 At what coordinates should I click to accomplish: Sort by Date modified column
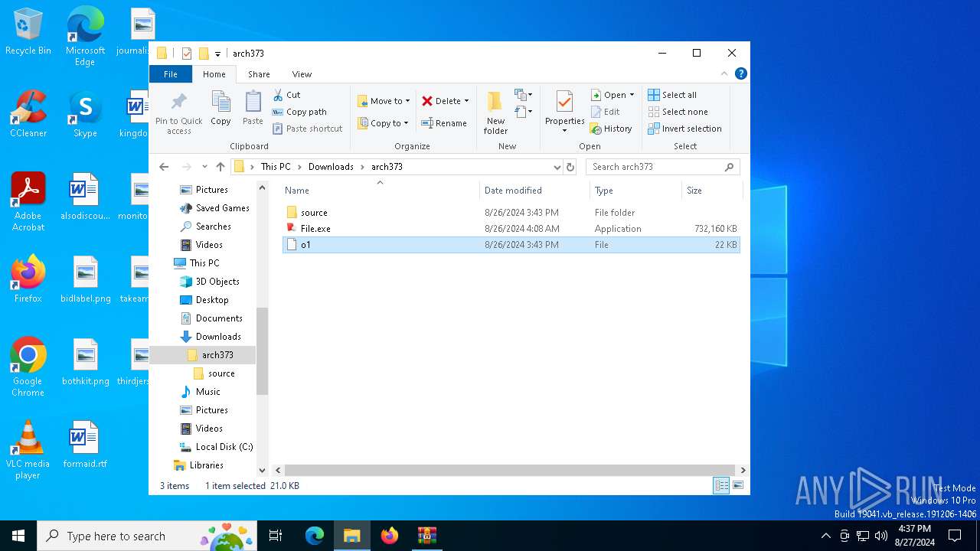click(x=534, y=191)
